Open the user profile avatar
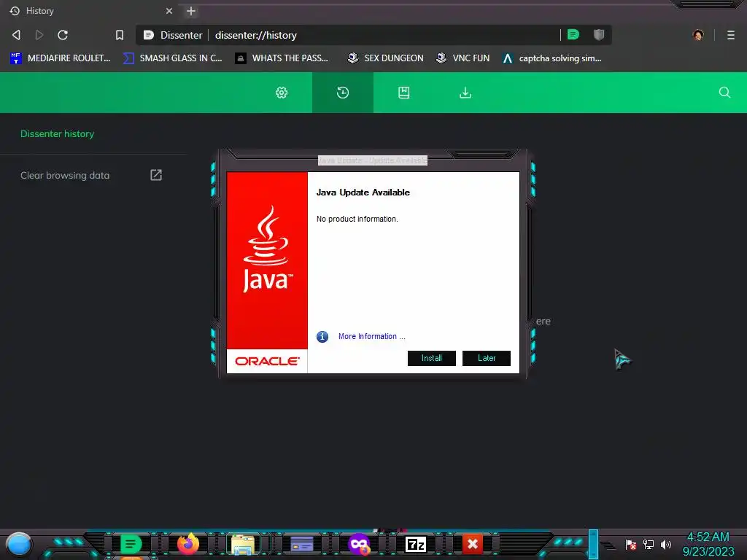 point(698,35)
